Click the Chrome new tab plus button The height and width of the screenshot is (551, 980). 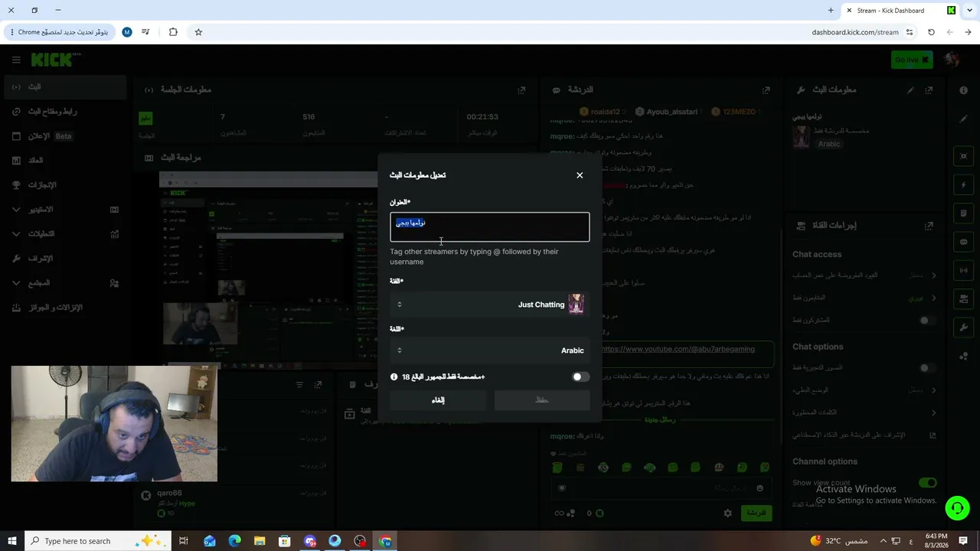point(831,11)
